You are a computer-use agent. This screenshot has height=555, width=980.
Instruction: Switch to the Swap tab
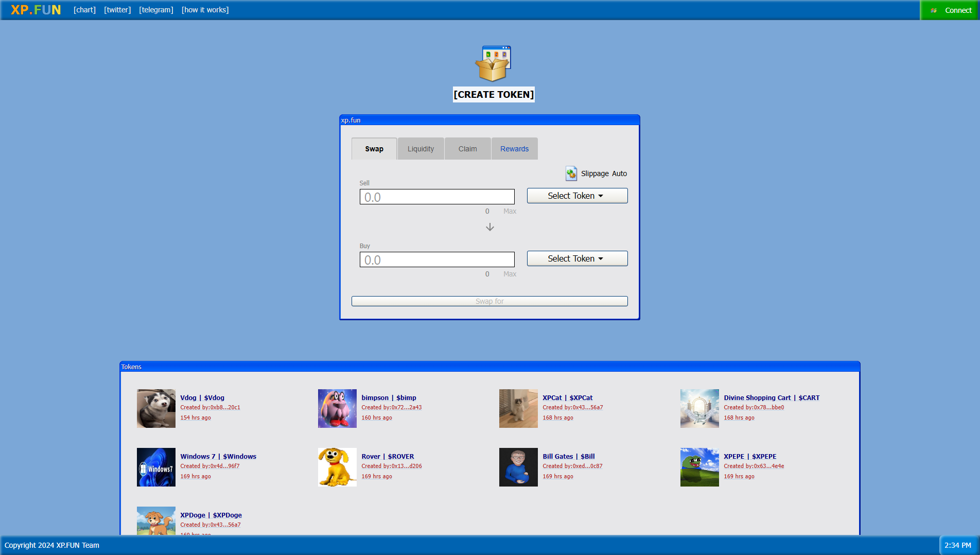[374, 149]
